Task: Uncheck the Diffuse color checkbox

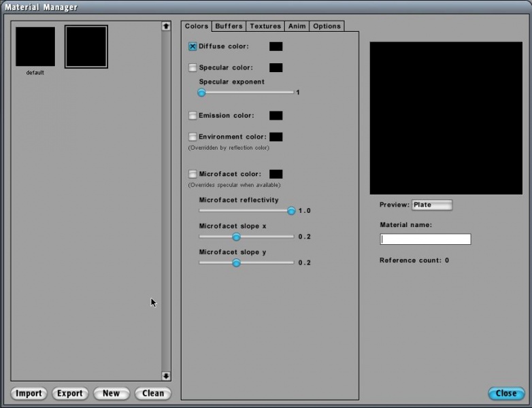Action: coord(193,47)
